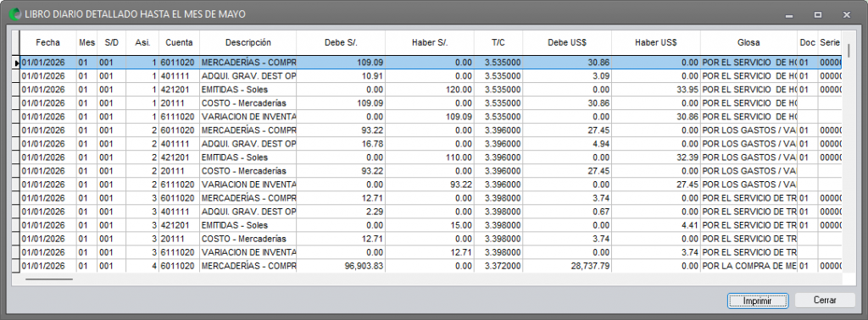This screenshot has height=320, width=868.
Task: Click Haber S/. cell with 120.00
Action: point(430,90)
